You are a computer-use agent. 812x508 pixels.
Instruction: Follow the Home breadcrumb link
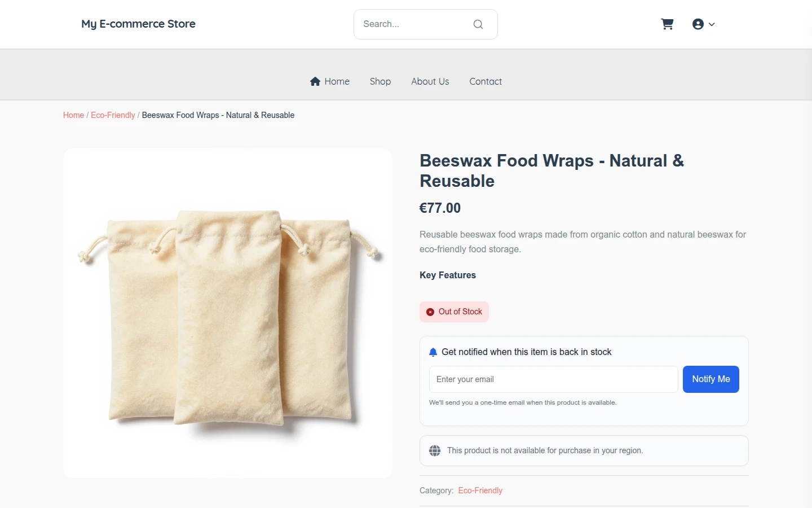[73, 115]
